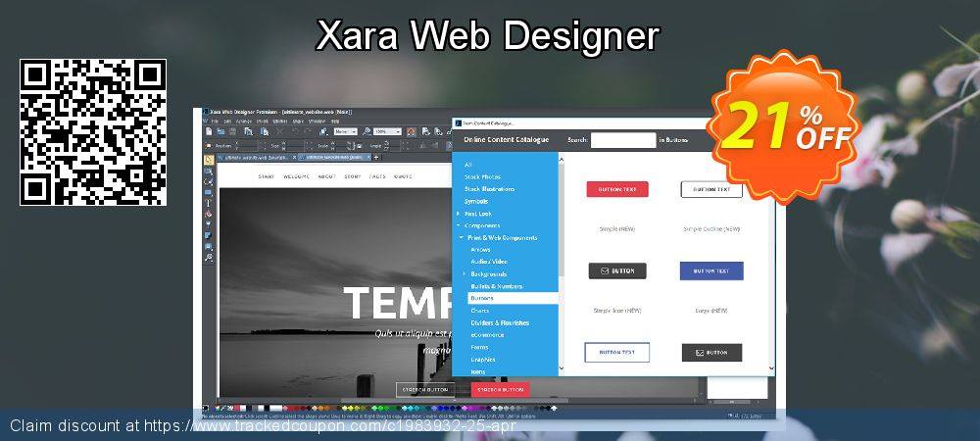
Task: Select the Zoom tool at toolbar bottom
Action: [208, 258]
